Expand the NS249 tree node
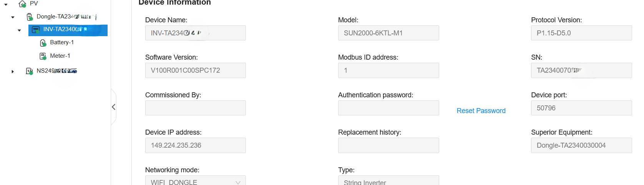This screenshot has width=644, height=185. [13, 72]
